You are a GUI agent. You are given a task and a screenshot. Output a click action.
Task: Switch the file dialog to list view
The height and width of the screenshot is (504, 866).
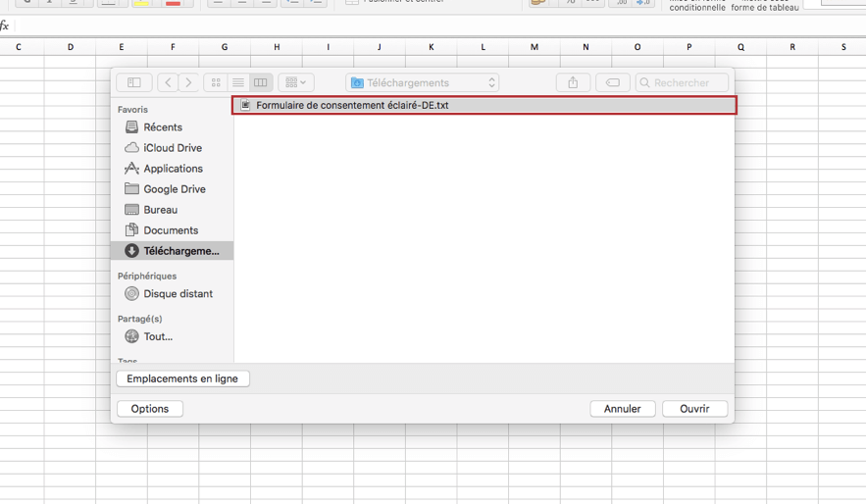[x=238, y=82]
